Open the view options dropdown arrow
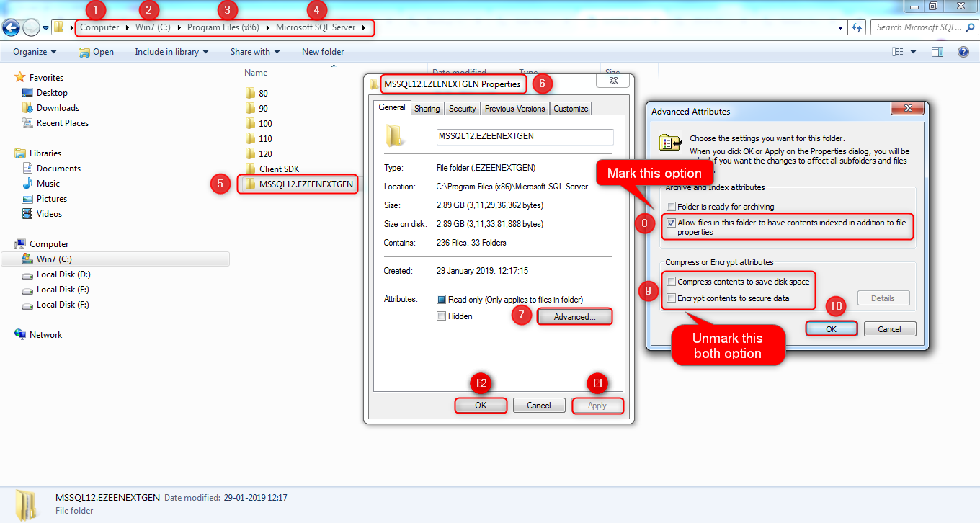This screenshot has height=523, width=980. tap(913, 52)
